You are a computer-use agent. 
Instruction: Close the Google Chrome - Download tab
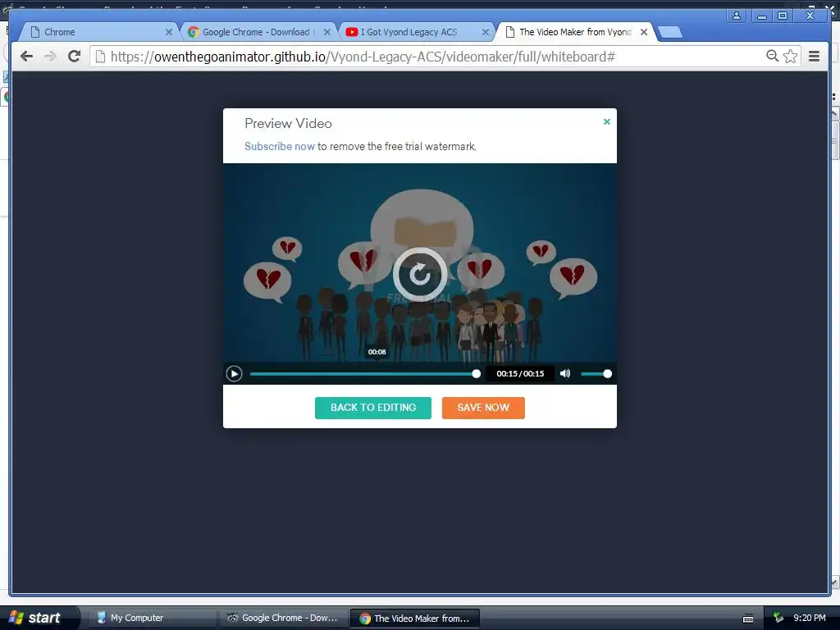click(326, 32)
